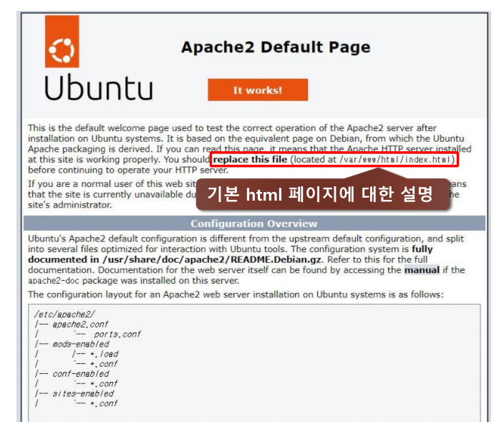Click 'The configuration layout for an Apache2' sentence

click(236, 294)
